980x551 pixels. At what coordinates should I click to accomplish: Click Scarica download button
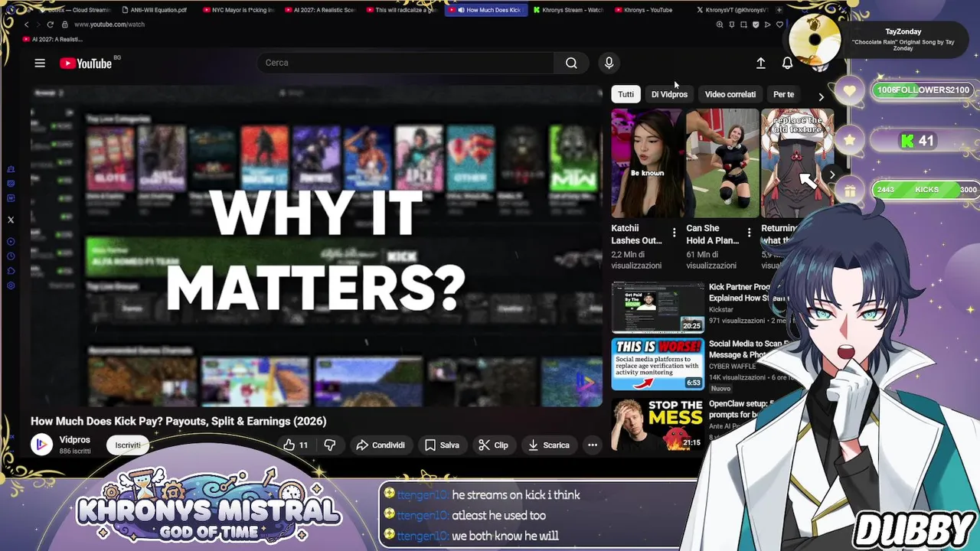coord(548,445)
